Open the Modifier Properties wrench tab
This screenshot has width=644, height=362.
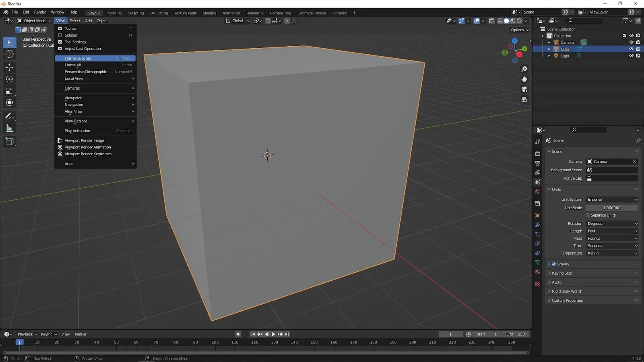click(x=537, y=225)
